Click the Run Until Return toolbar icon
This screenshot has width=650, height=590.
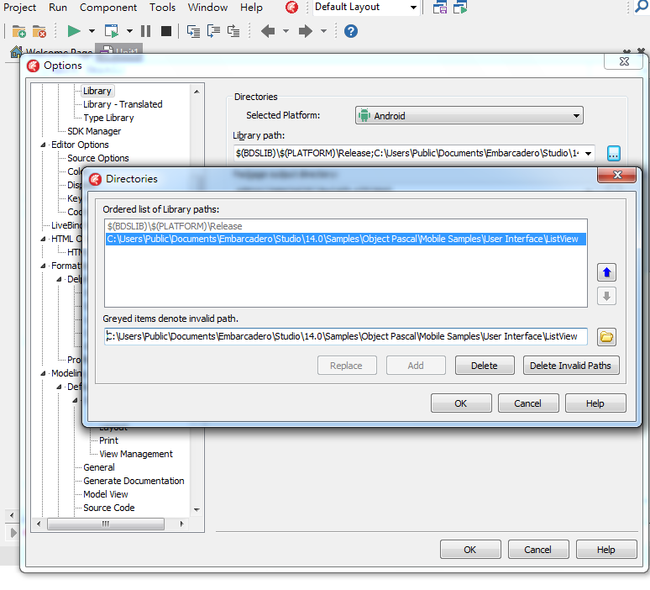[x=233, y=31]
